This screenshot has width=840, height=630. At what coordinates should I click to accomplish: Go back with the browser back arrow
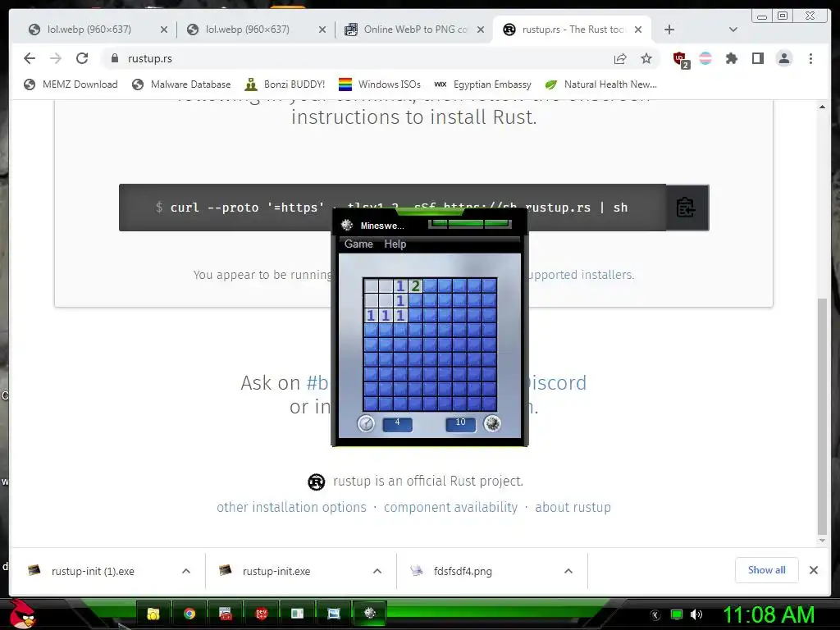click(30, 58)
